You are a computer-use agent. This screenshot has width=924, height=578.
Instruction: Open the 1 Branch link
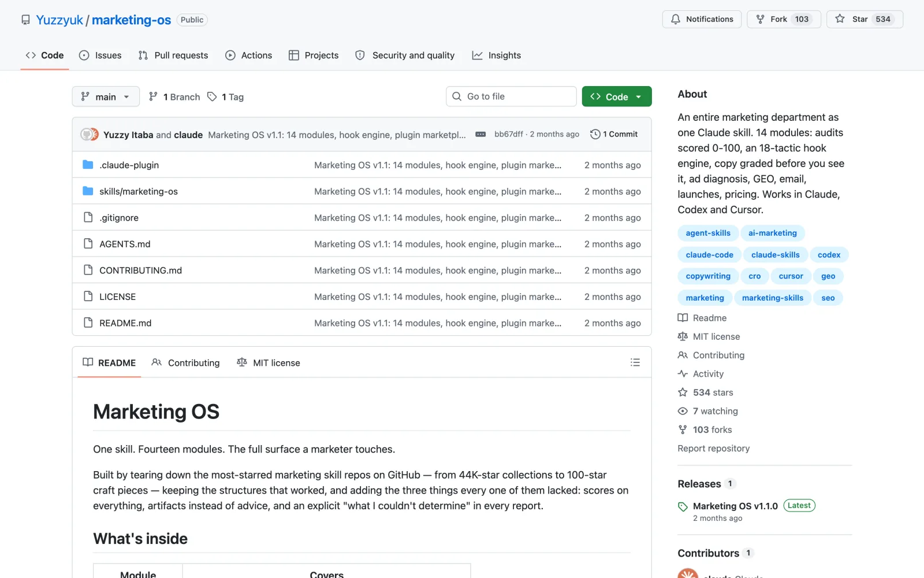(174, 97)
